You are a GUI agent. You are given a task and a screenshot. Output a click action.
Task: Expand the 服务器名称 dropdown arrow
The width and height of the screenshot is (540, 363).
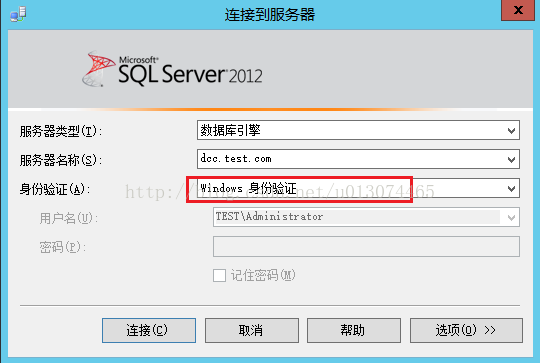point(511,159)
